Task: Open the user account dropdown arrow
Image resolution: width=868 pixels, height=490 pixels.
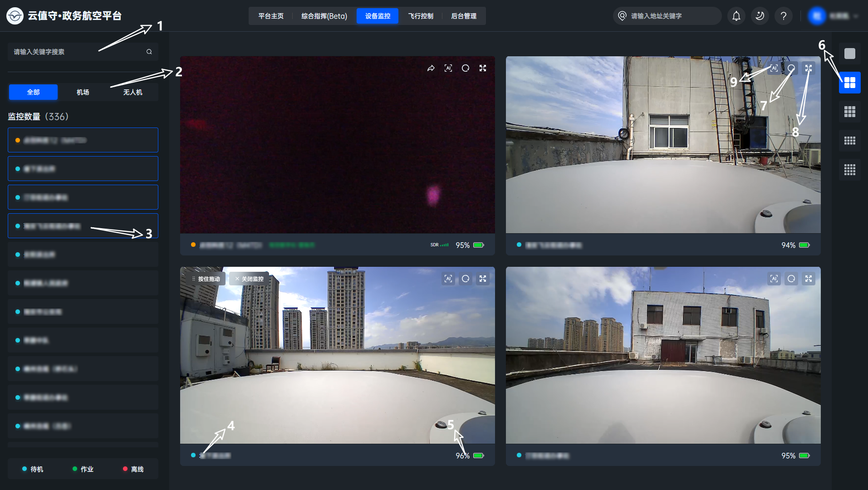Action: click(855, 16)
